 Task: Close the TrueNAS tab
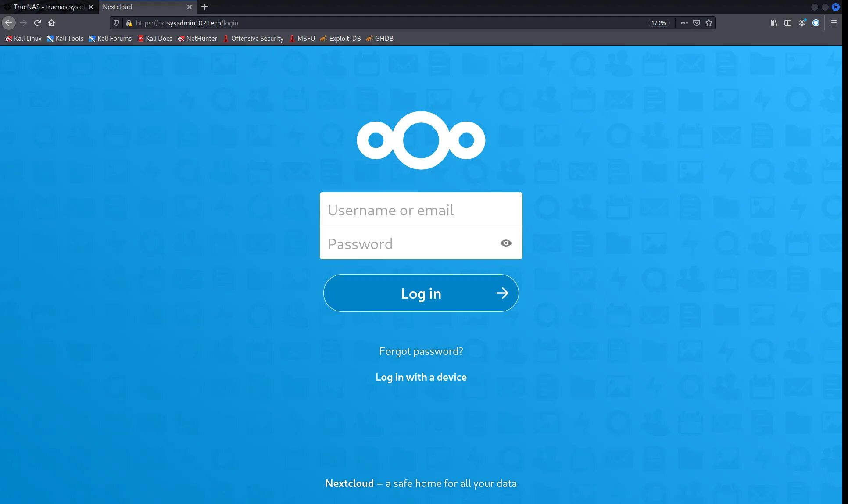(91, 7)
